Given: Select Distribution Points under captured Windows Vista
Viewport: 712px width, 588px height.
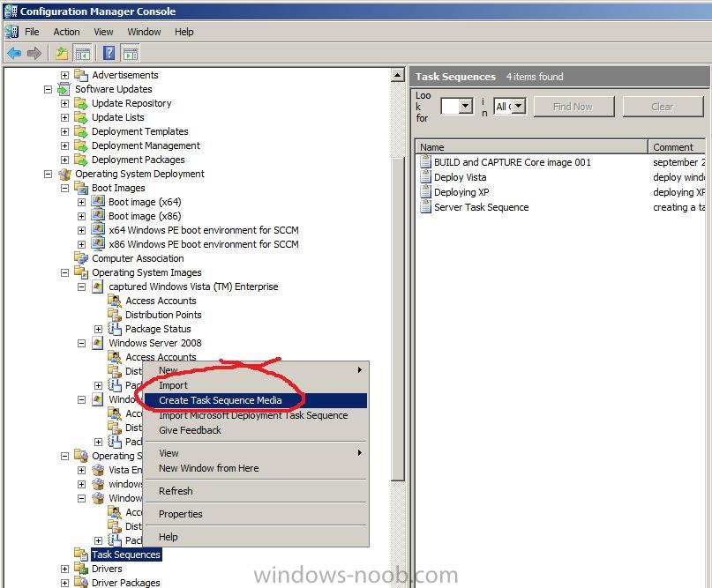Looking at the screenshot, I should point(163,315).
